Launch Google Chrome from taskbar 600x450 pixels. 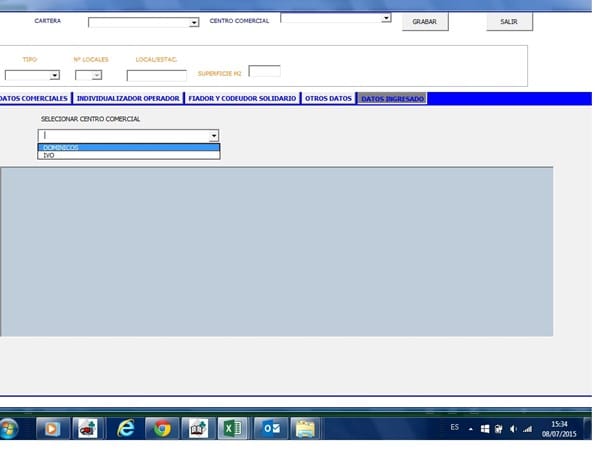pyautogui.click(x=162, y=428)
